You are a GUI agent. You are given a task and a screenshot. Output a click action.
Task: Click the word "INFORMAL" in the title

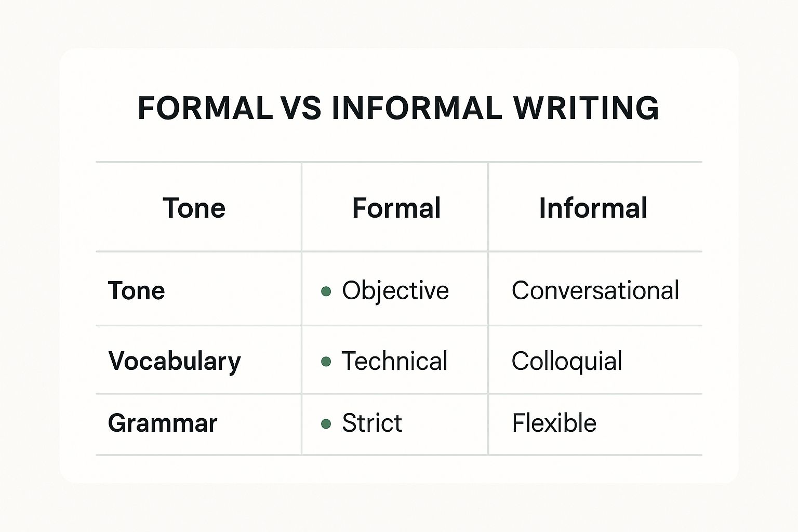[417, 109]
